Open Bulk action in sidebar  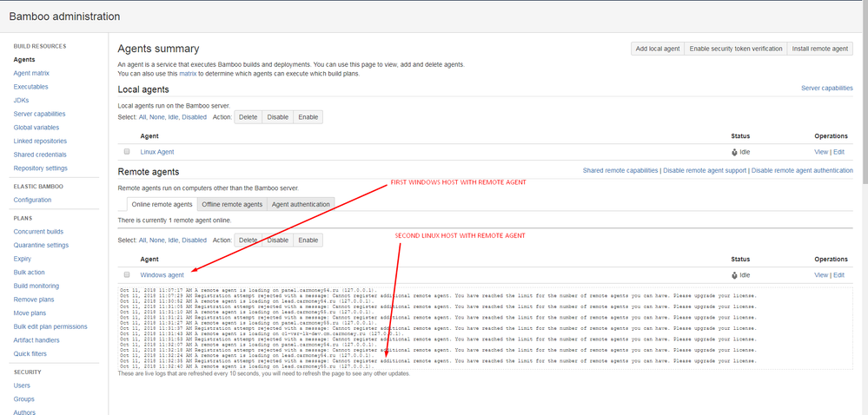29,273
